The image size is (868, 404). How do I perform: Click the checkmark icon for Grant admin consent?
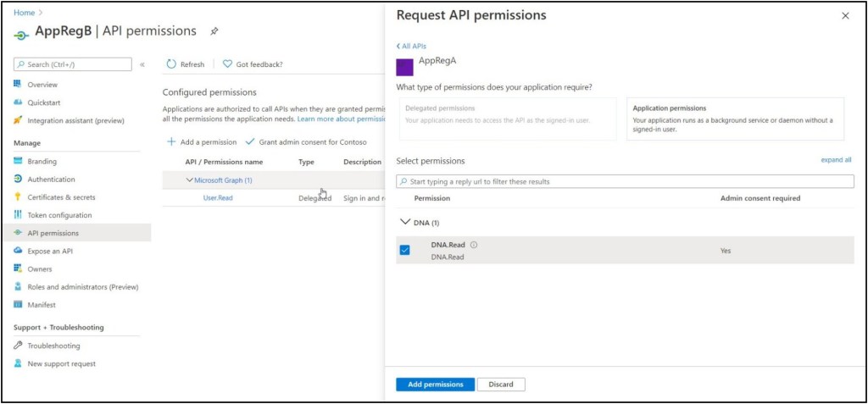point(250,141)
